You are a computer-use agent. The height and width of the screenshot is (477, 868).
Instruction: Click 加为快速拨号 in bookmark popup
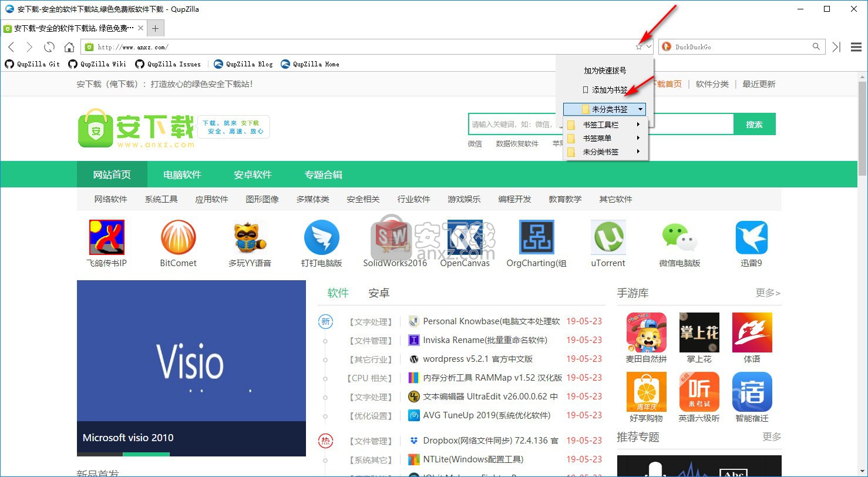(x=605, y=70)
